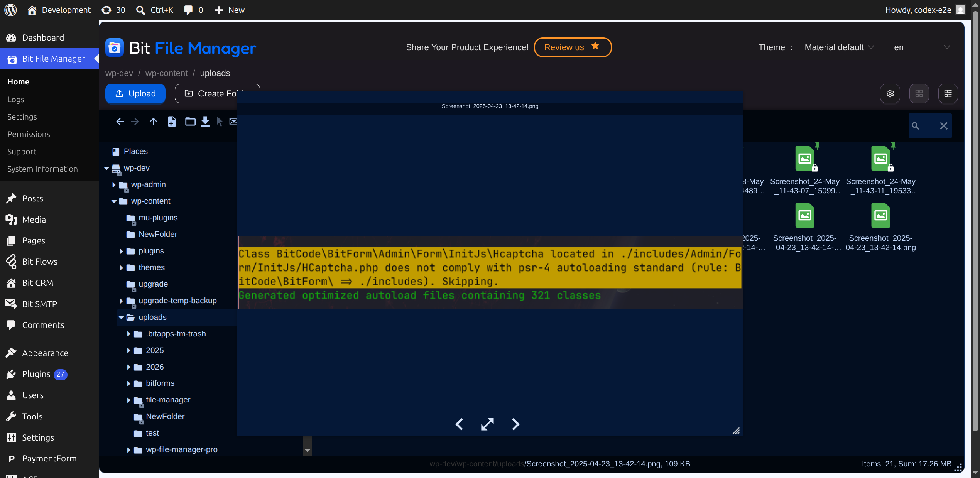Create a new file with toolbar icon

pyautogui.click(x=172, y=122)
